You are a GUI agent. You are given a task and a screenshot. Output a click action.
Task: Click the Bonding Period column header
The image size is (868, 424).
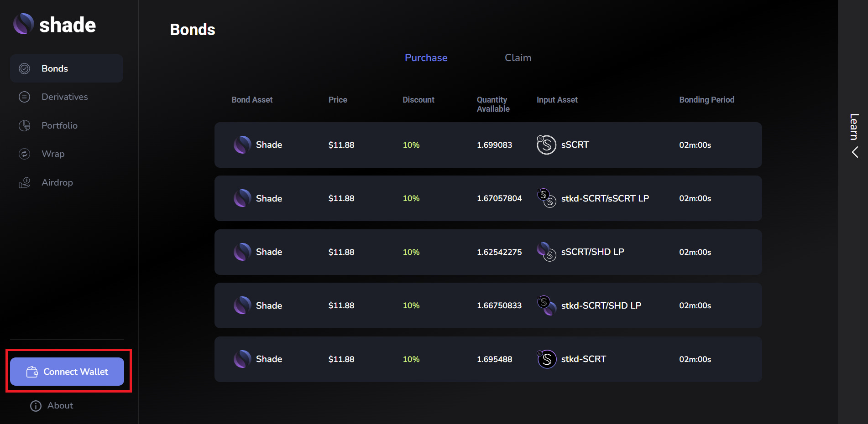tap(707, 100)
